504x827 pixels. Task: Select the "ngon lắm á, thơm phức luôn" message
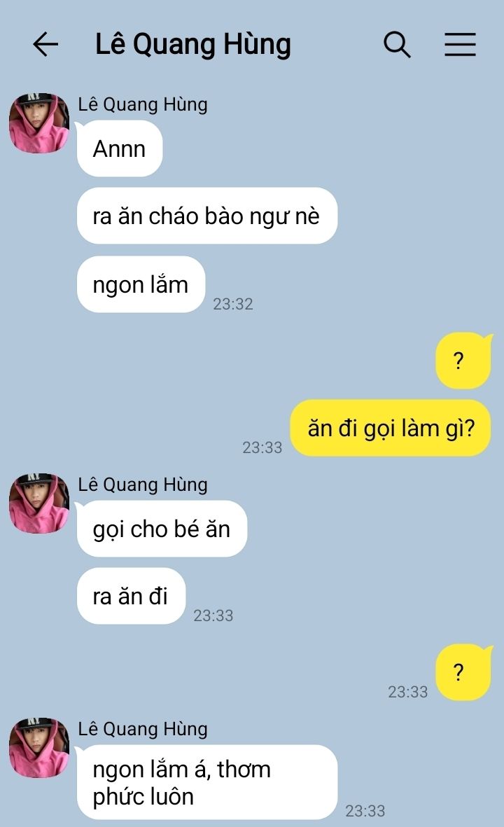[206, 782]
